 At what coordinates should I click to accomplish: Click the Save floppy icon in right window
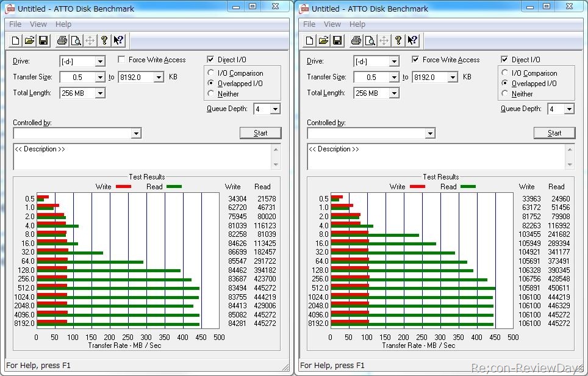[337, 40]
